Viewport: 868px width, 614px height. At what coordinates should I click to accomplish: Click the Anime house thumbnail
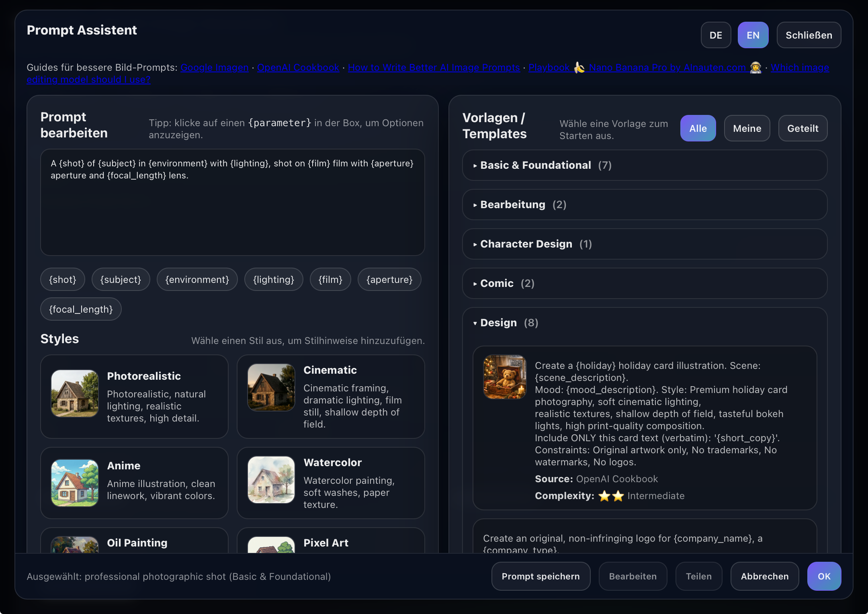pyautogui.click(x=75, y=483)
